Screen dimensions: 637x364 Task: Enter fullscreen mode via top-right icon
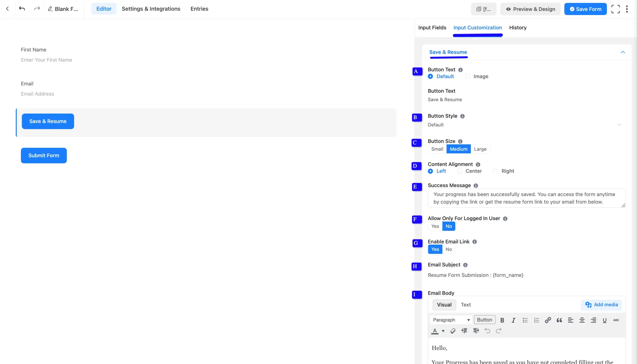coord(615,9)
